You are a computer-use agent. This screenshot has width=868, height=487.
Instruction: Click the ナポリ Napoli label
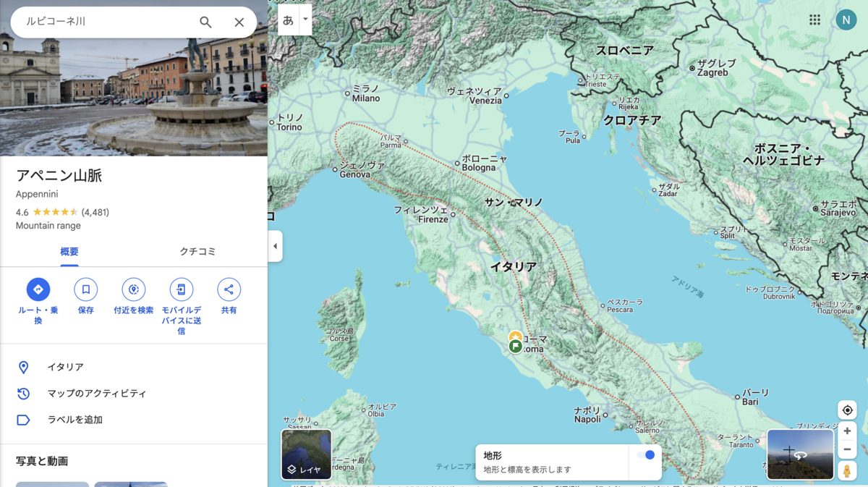[x=587, y=414]
